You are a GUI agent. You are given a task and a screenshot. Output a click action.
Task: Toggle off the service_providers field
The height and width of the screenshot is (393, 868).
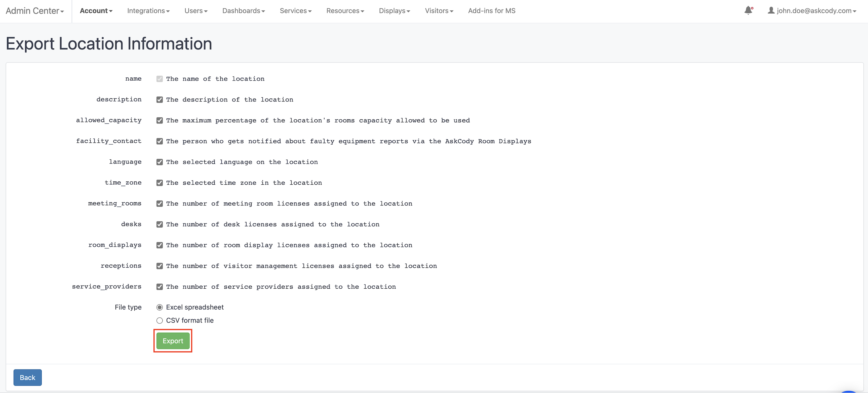[159, 286]
